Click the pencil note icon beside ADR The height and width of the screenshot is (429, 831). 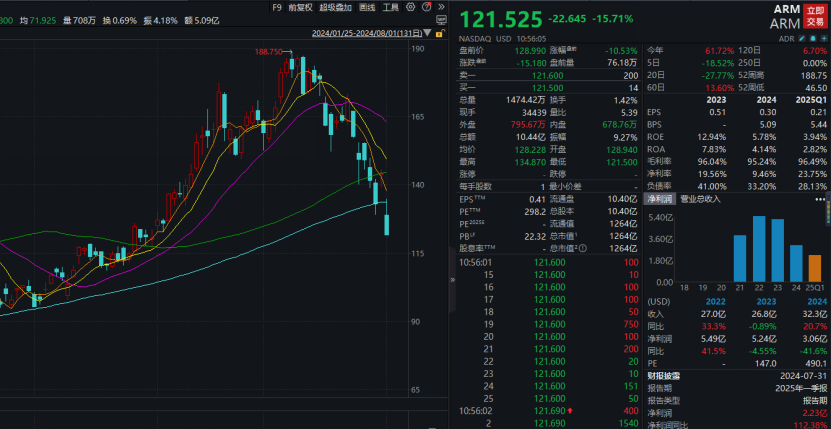pyautogui.click(x=802, y=39)
